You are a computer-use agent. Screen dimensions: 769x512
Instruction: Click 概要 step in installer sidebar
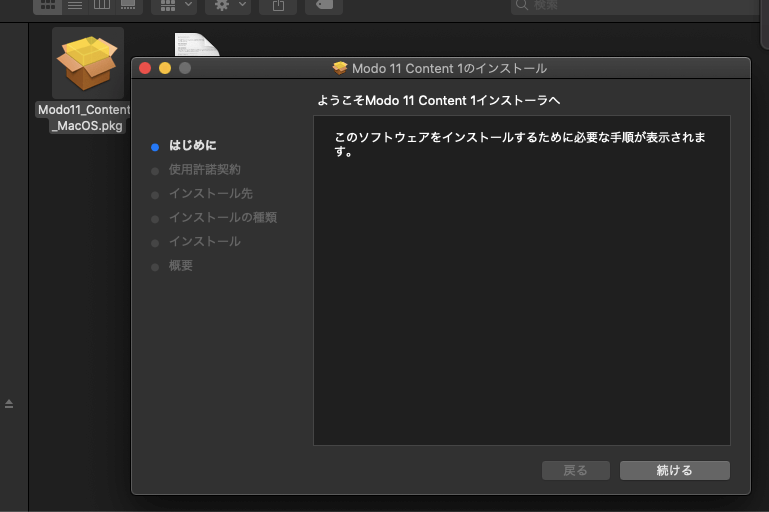[x=180, y=265]
